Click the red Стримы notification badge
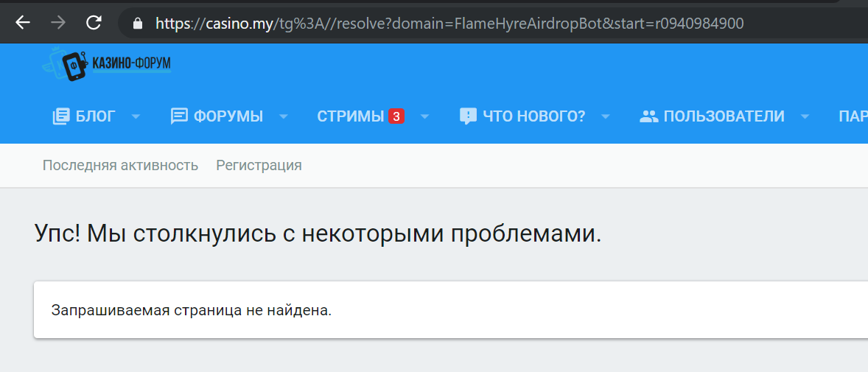Image resolution: width=868 pixels, height=372 pixels. click(x=396, y=116)
